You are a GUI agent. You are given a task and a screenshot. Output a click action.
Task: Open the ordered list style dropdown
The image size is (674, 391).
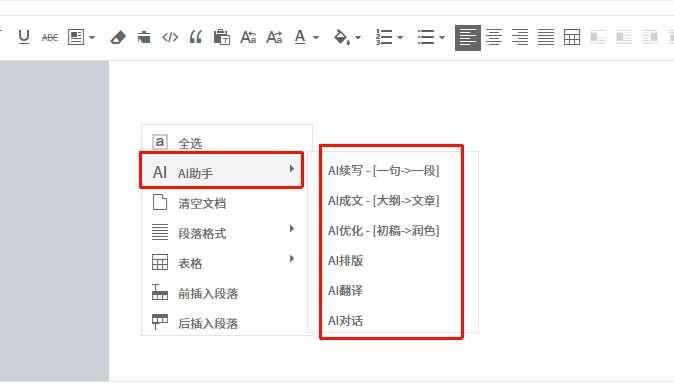(400, 38)
